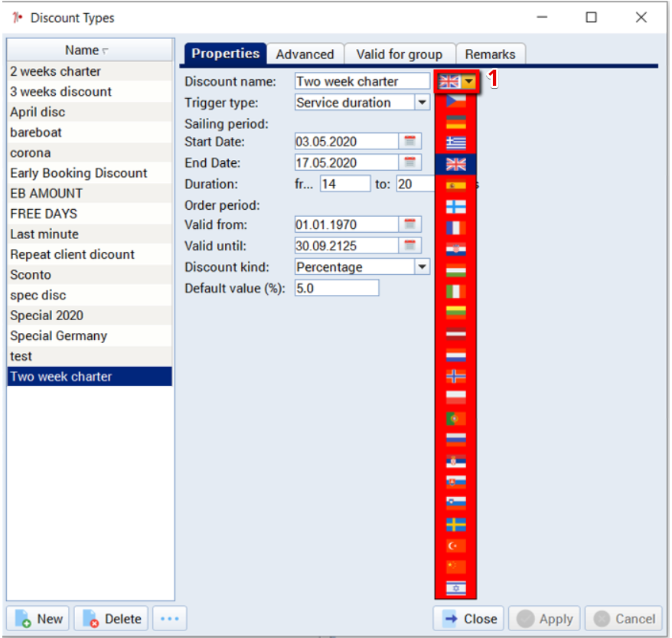
Task: Select the Serbian flag language option
Action: click(455, 461)
